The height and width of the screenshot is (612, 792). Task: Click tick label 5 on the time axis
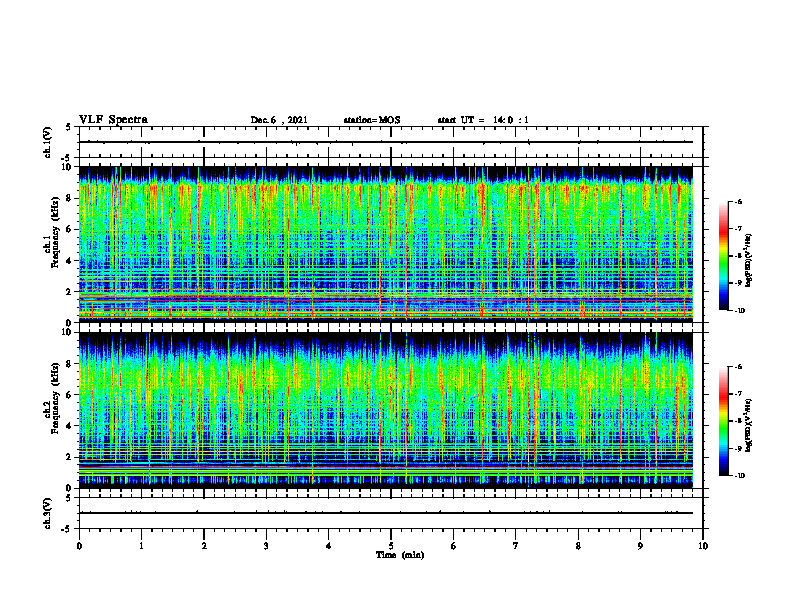(x=391, y=546)
